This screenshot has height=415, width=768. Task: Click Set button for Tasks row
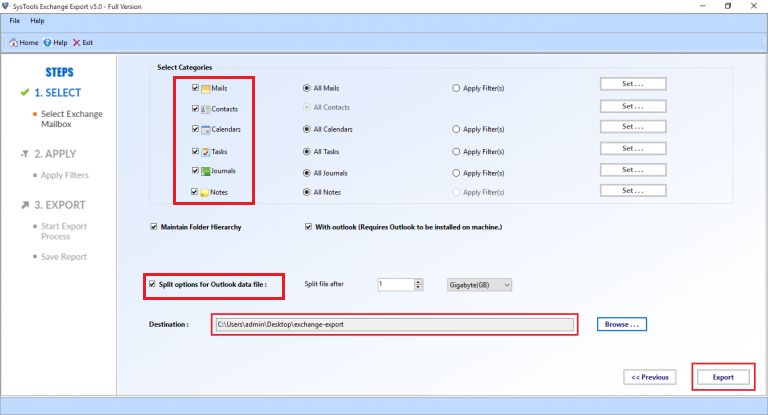click(x=633, y=148)
